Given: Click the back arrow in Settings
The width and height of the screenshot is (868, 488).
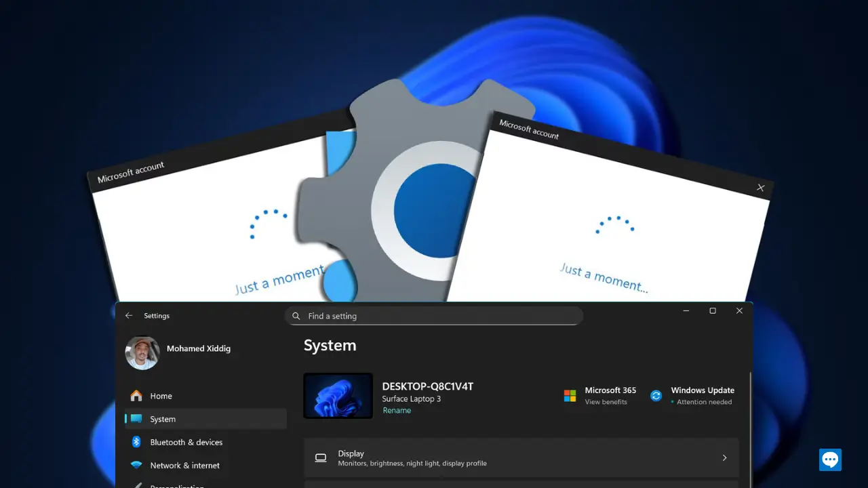Looking at the screenshot, I should (x=129, y=316).
